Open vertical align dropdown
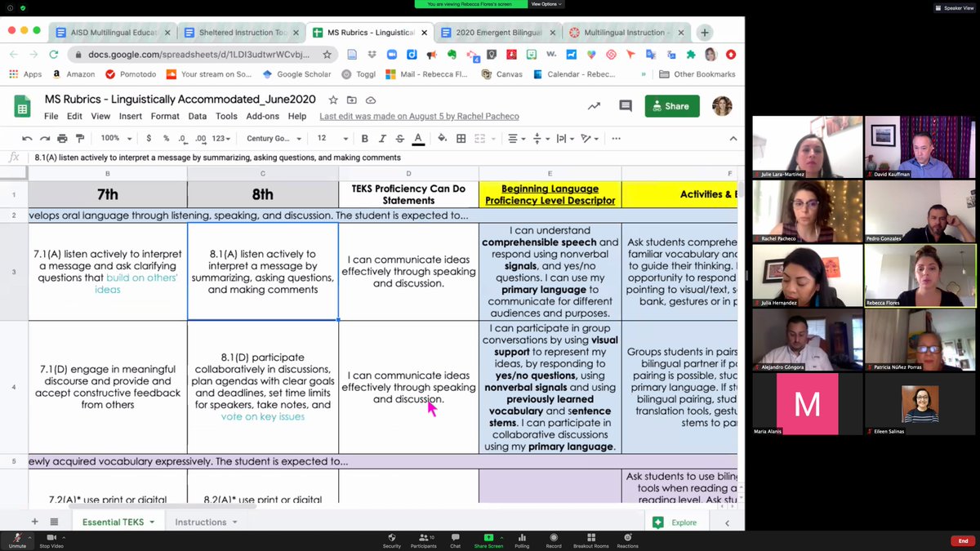 pyautogui.click(x=540, y=139)
